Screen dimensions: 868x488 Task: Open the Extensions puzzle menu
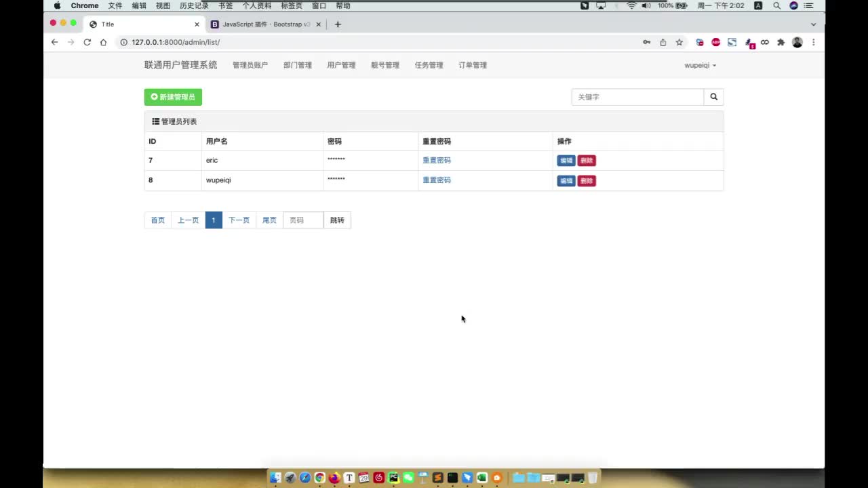click(781, 42)
